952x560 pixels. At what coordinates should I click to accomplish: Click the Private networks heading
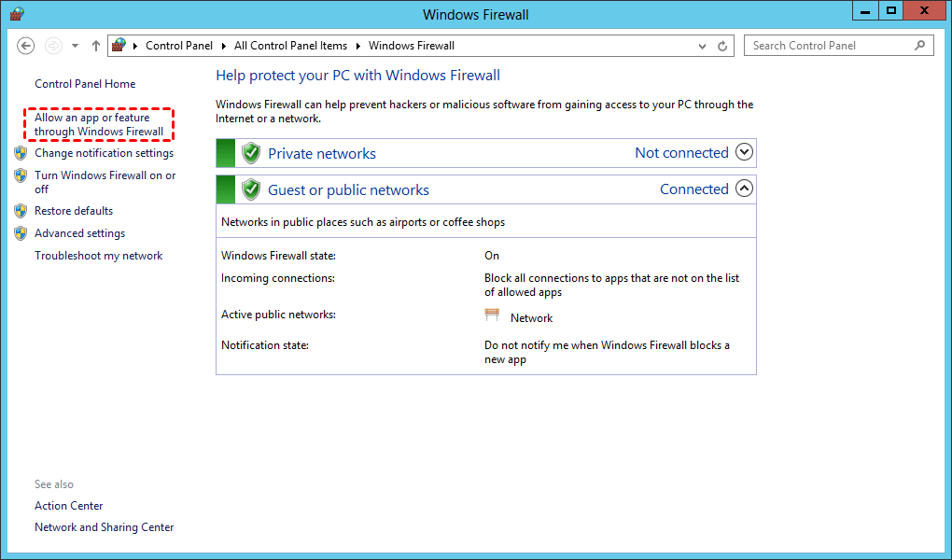click(322, 154)
